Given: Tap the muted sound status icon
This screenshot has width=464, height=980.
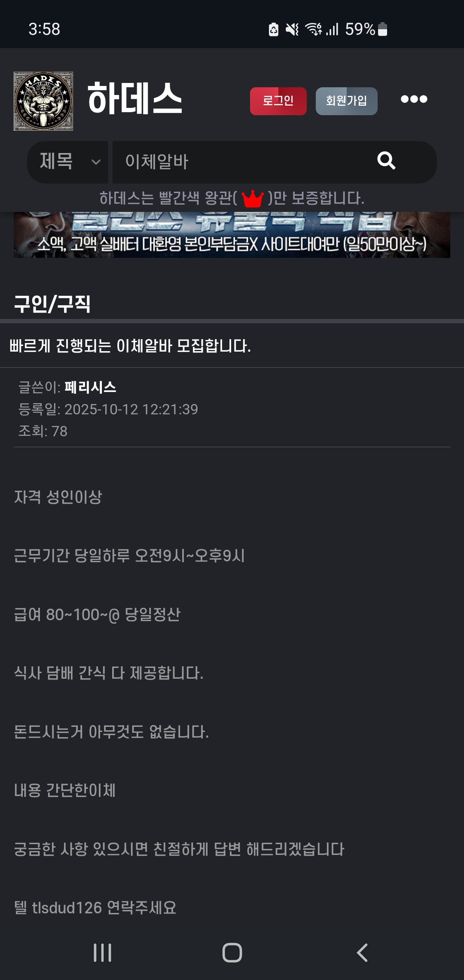Looking at the screenshot, I should pyautogui.click(x=292, y=29).
